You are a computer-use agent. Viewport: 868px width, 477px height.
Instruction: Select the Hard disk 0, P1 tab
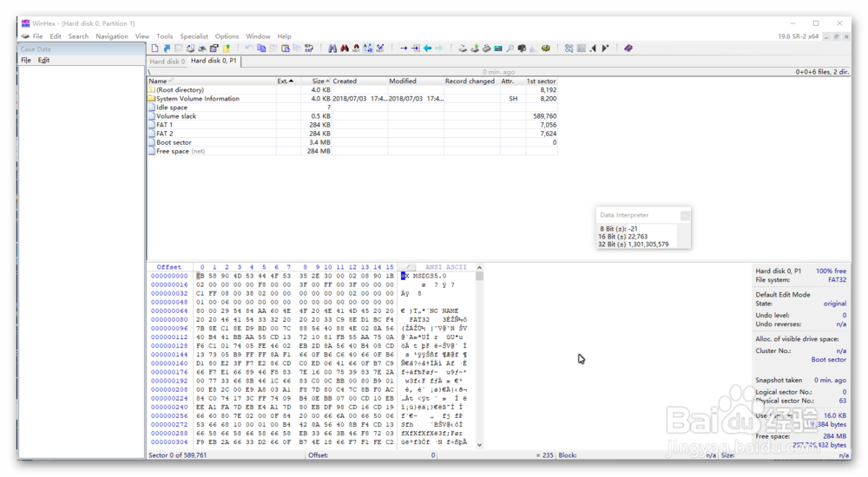coord(214,61)
